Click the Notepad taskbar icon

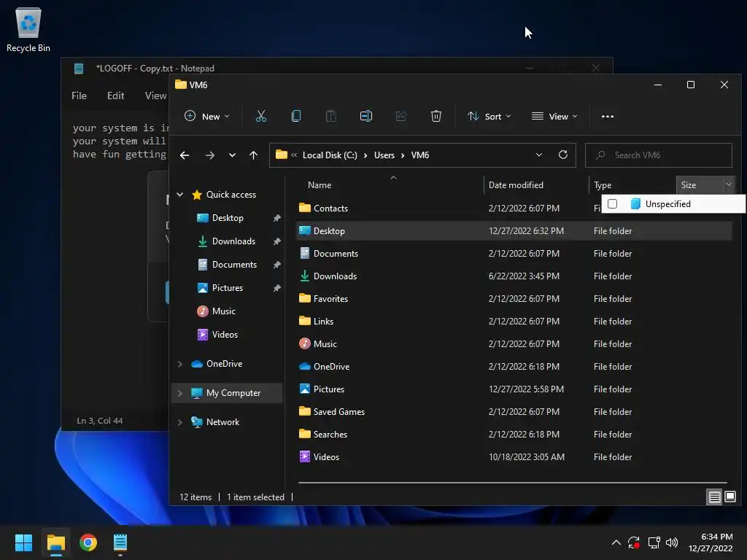click(120, 542)
